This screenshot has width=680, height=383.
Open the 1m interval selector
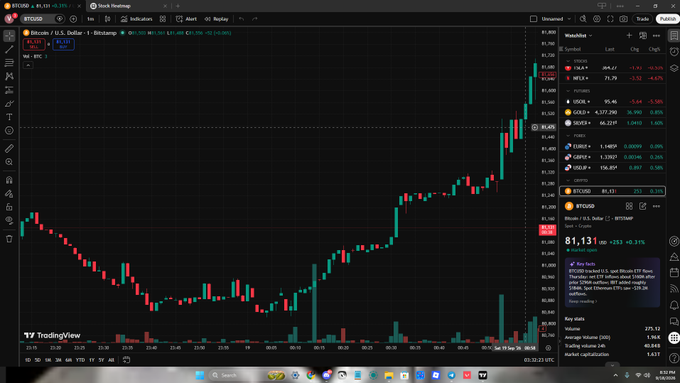90,19
